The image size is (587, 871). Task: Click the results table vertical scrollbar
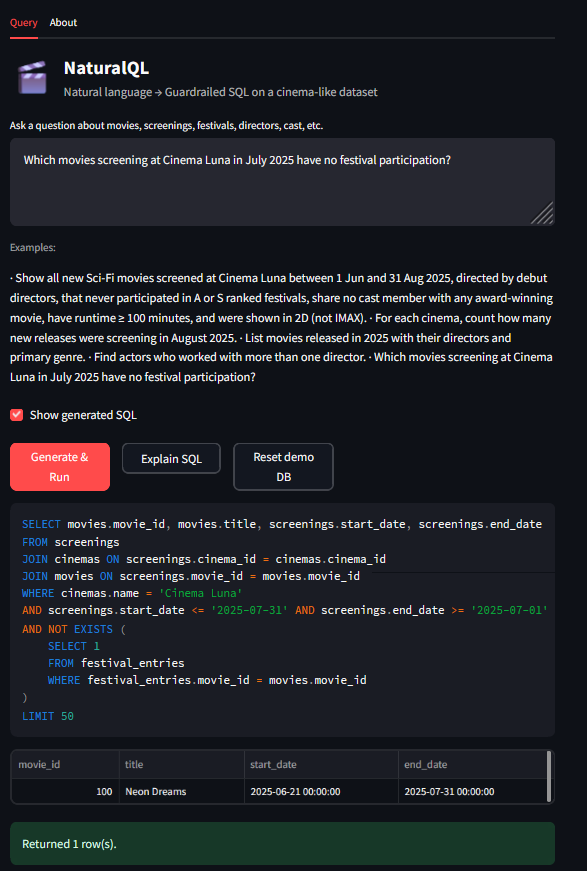click(549, 777)
